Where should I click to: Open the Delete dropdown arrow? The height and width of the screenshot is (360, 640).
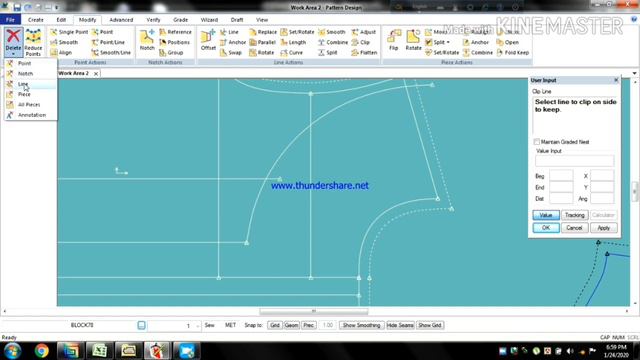pyautogui.click(x=13, y=54)
